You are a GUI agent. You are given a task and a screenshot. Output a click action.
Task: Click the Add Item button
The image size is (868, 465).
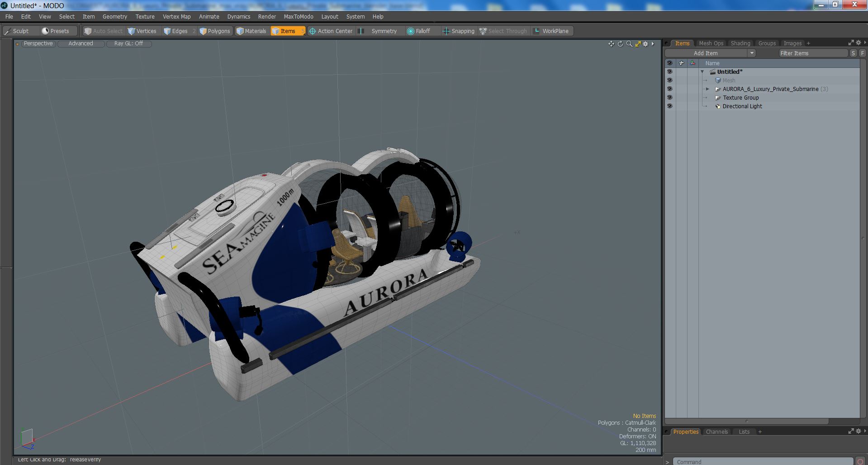(706, 53)
